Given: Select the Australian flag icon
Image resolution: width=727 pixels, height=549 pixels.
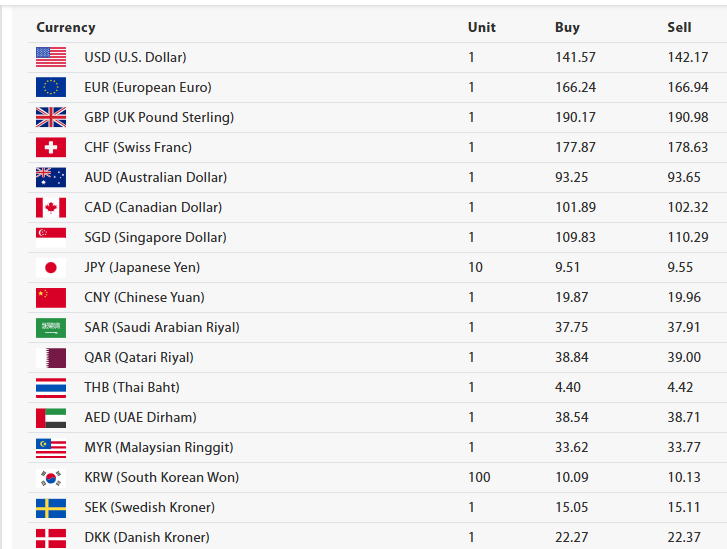Looking at the screenshot, I should (x=51, y=177).
